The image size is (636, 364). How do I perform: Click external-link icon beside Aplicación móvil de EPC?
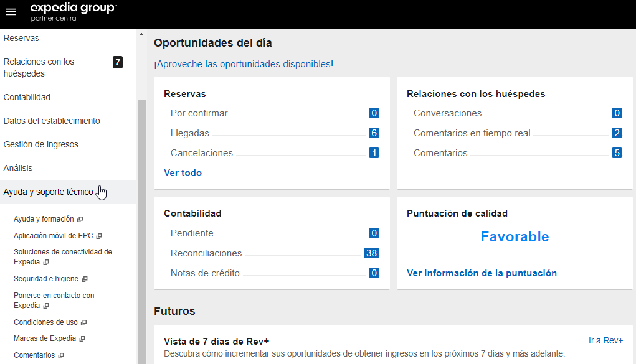click(x=99, y=236)
